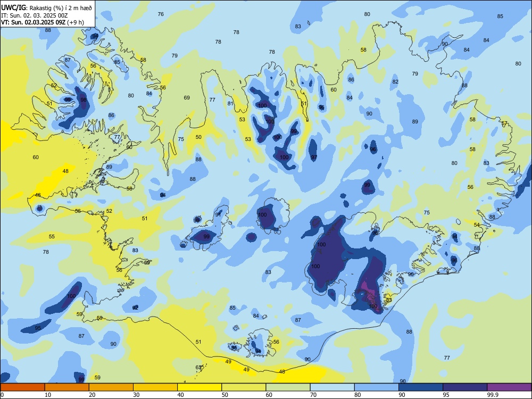Click the humidity value 92 on the map

tap(135, 307)
